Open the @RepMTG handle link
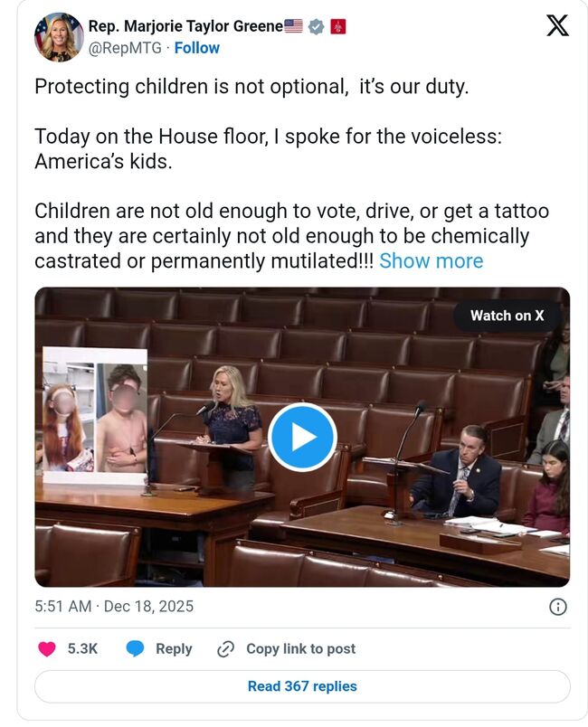Screen dimensions: 588x727 coord(127,48)
